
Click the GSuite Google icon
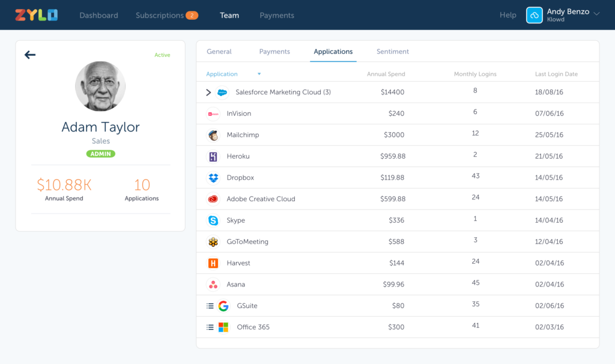click(x=223, y=306)
